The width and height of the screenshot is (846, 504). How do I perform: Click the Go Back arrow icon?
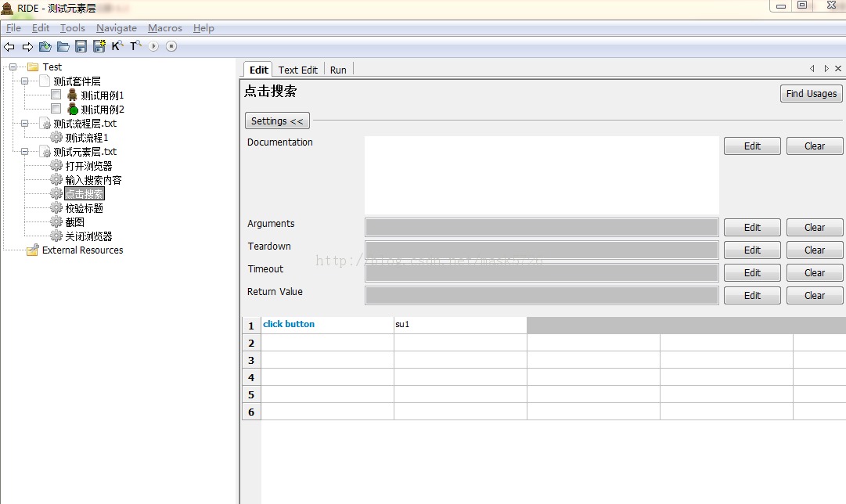9,47
